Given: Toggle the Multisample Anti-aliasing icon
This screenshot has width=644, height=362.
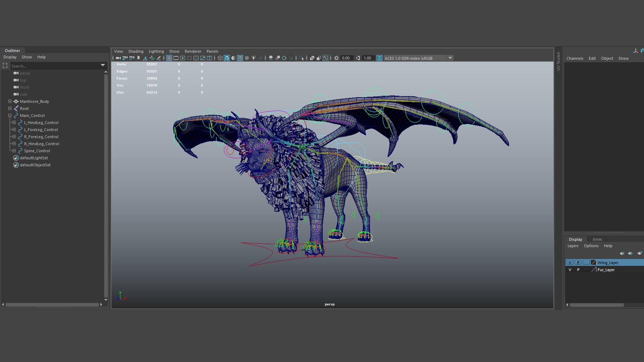Looking at the screenshot, I should [284, 58].
